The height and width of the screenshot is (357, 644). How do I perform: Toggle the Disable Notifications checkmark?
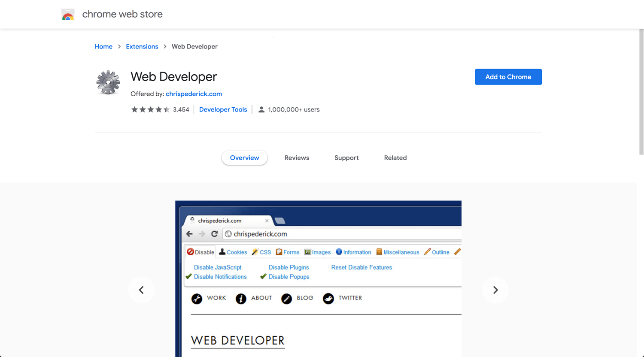tap(188, 277)
